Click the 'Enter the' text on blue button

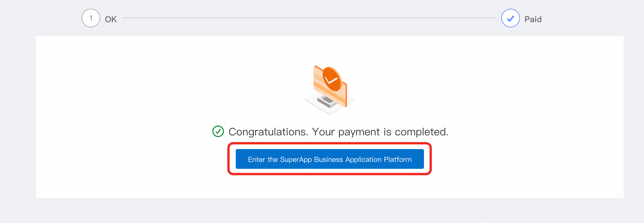(x=263, y=160)
